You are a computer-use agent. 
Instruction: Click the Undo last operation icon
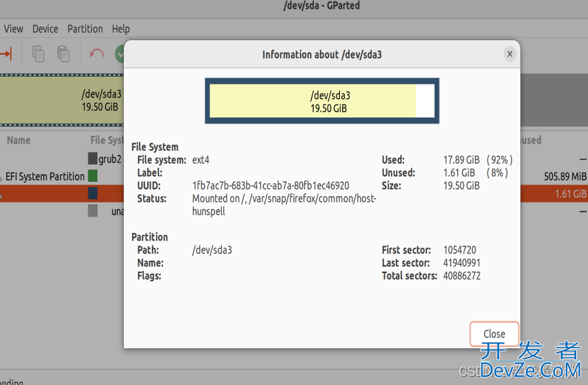click(97, 54)
